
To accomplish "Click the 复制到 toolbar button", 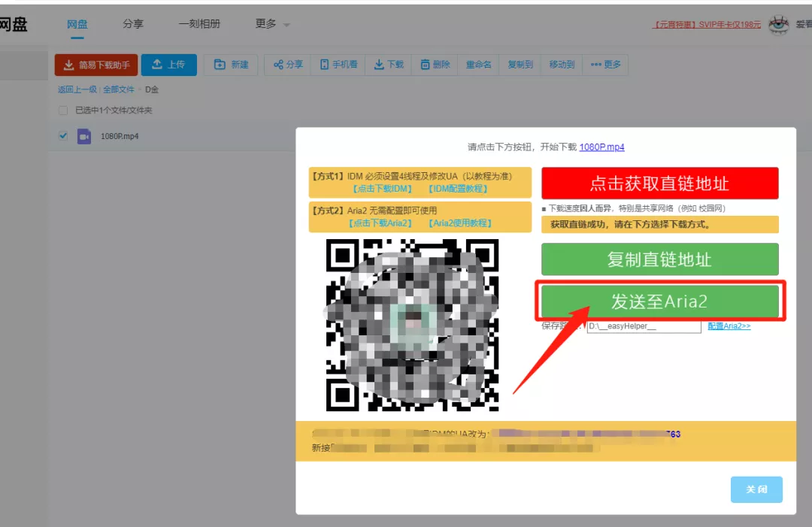I will 520,65.
